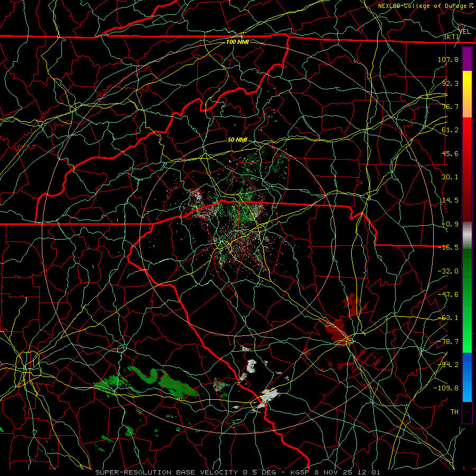The image size is (476, 476).
Task: Click the TH threshold label
Action: pyautogui.click(x=454, y=411)
